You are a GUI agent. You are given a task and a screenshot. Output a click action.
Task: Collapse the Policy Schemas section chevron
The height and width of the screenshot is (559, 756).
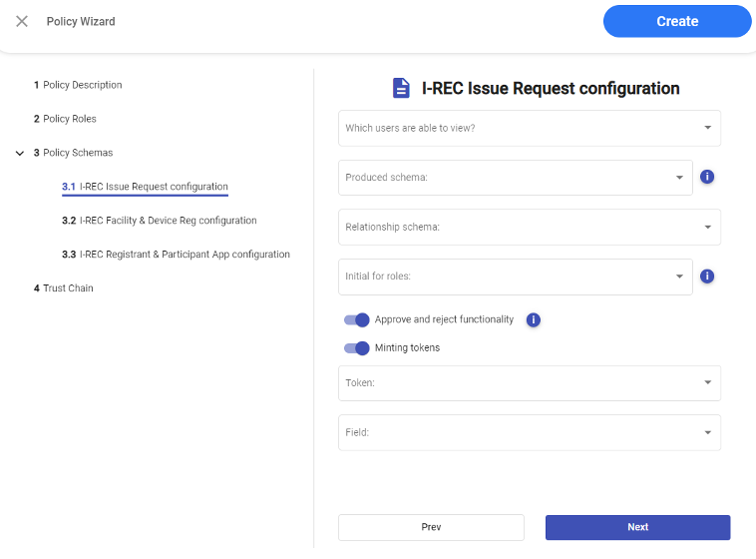tap(20, 154)
